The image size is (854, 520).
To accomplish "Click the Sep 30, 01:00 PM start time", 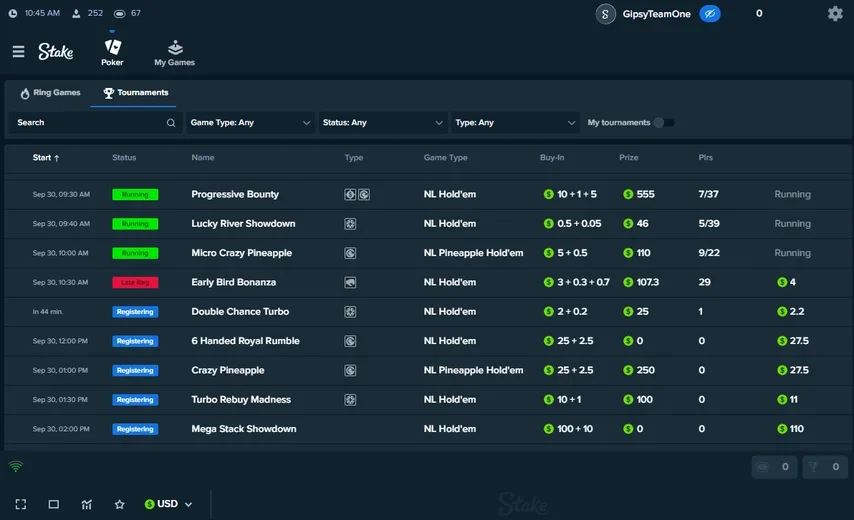I will [x=60, y=371].
